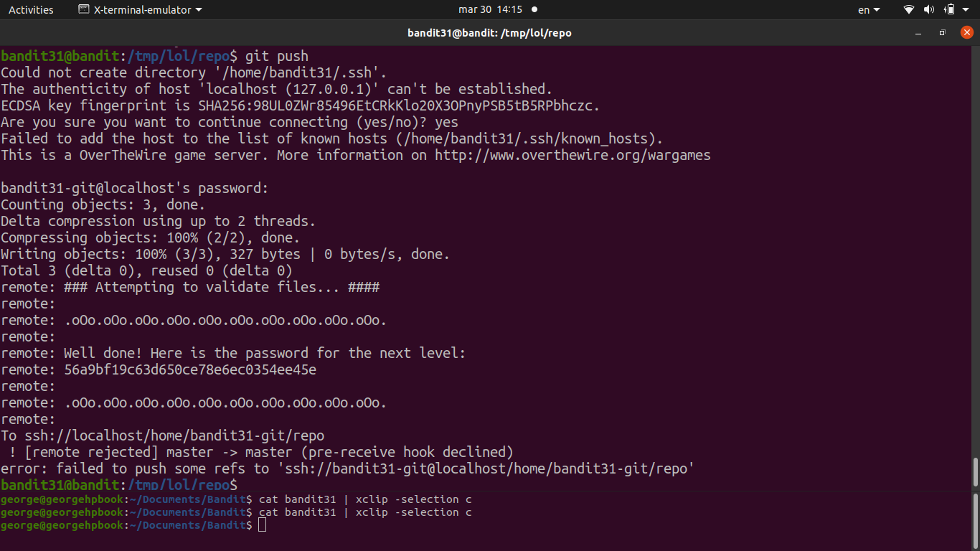This screenshot has width=980, height=551.
Task: Open the Wi-Fi network status icon
Action: click(909, 10)
